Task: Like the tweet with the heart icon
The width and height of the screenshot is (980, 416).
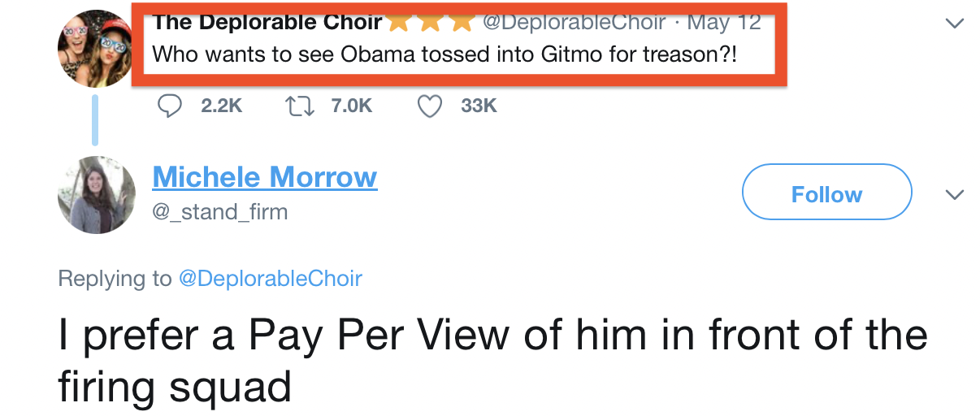Action: pos(430,106)
